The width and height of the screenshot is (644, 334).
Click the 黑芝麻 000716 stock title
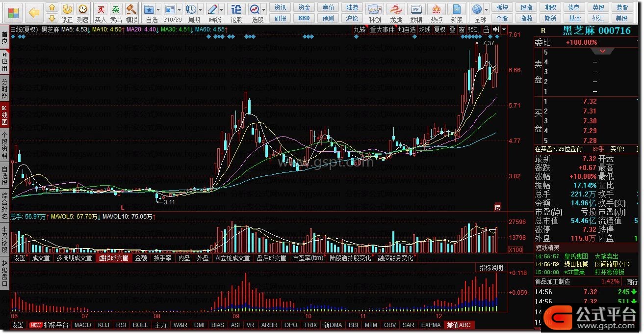[596, 30]
